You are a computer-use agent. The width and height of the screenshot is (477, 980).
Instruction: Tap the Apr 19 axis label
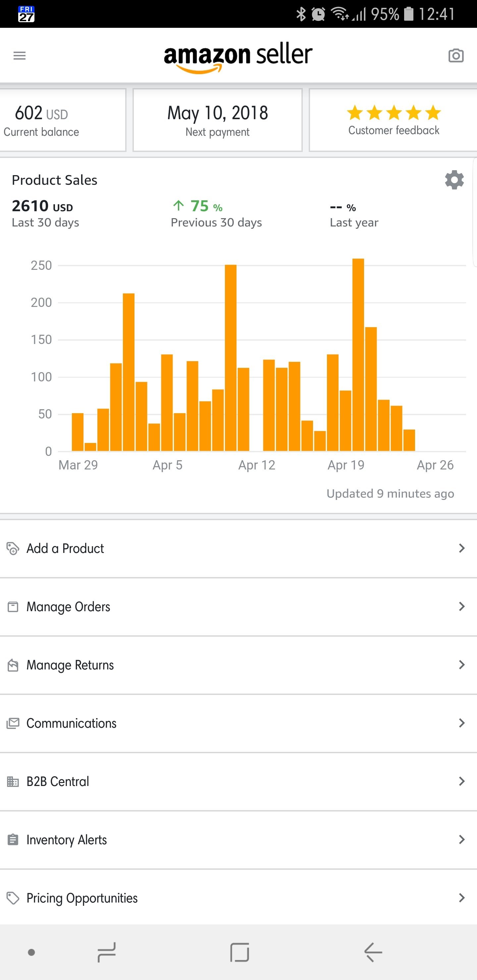pos(346,465)
